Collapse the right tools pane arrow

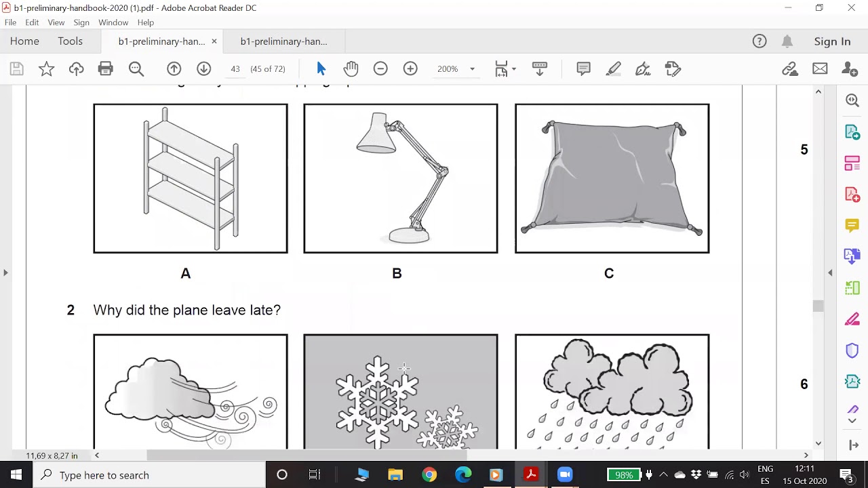[830, 272]
